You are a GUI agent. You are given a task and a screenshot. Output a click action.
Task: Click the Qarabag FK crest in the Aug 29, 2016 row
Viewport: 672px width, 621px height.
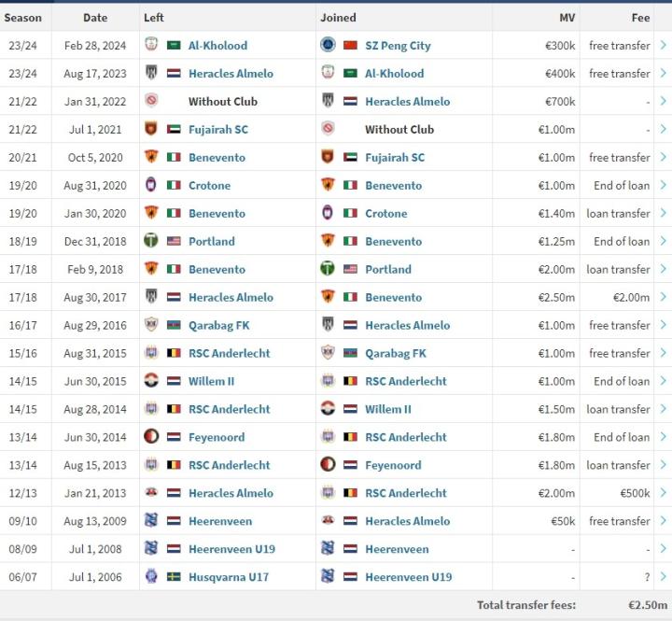151,325
